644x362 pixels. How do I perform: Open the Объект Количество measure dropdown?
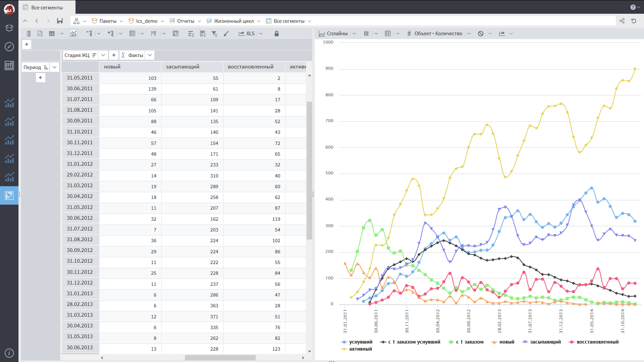pos(469,34)
